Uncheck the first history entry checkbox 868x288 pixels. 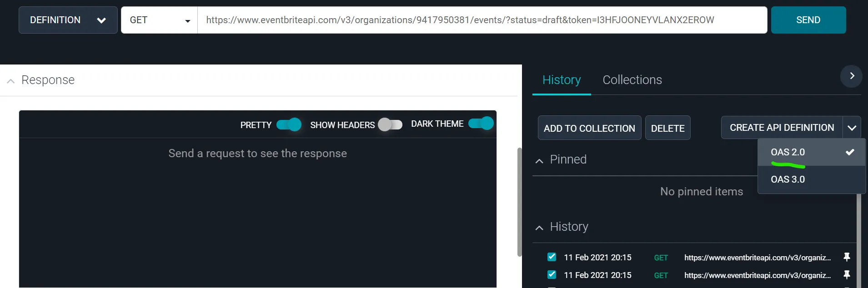(x=552, y=257)
